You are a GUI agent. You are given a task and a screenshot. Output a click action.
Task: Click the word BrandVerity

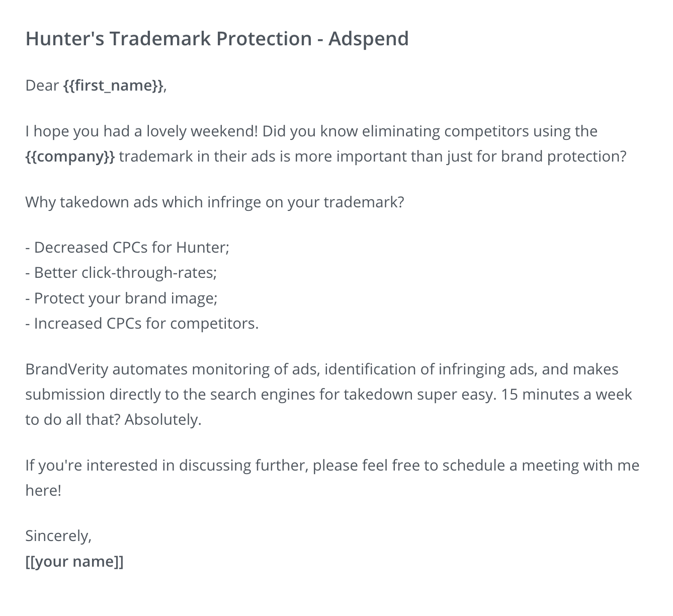click(67, 369)
